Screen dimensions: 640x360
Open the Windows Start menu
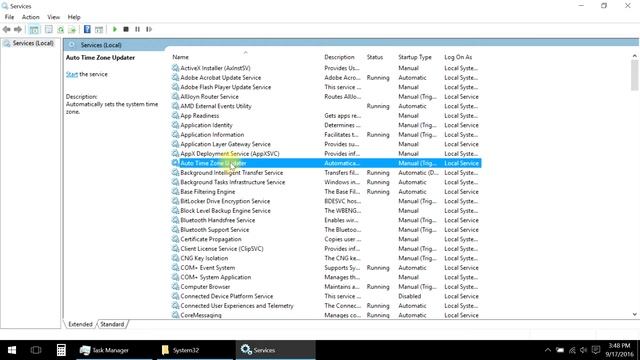tap(12, 350)
